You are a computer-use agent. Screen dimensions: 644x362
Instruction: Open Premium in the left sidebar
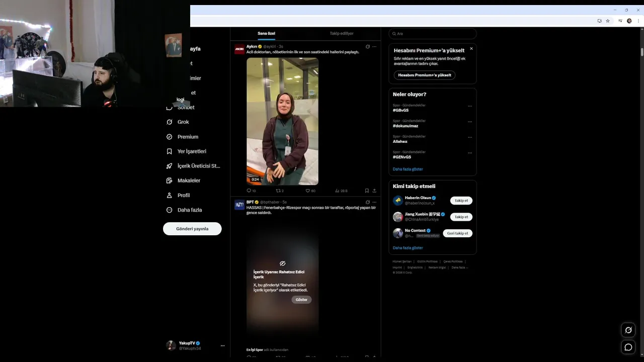(x=182, y=137)
